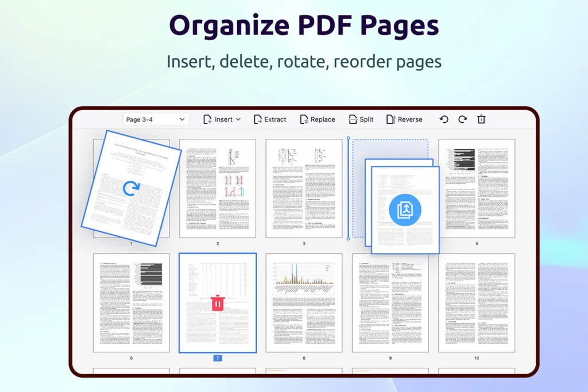Select the page 10 thumbnail

[x=477, y=302]
